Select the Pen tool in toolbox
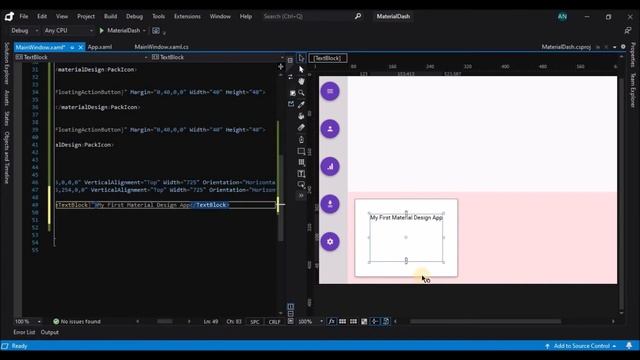This screenshot has width=640, height=360. click(x=301, y=140)
